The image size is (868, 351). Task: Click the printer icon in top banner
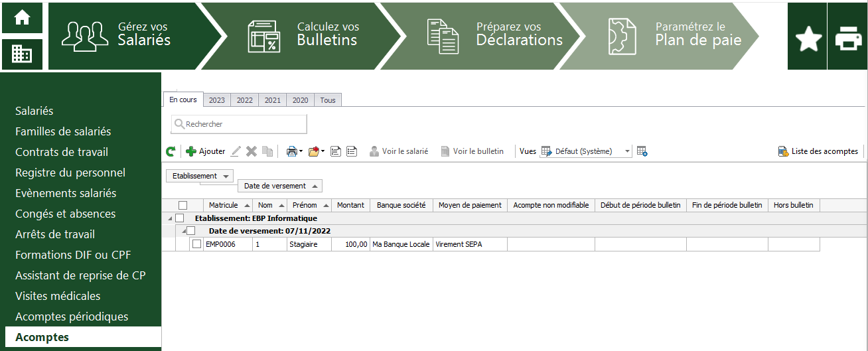pyautogui.click(x=847, y=39)
